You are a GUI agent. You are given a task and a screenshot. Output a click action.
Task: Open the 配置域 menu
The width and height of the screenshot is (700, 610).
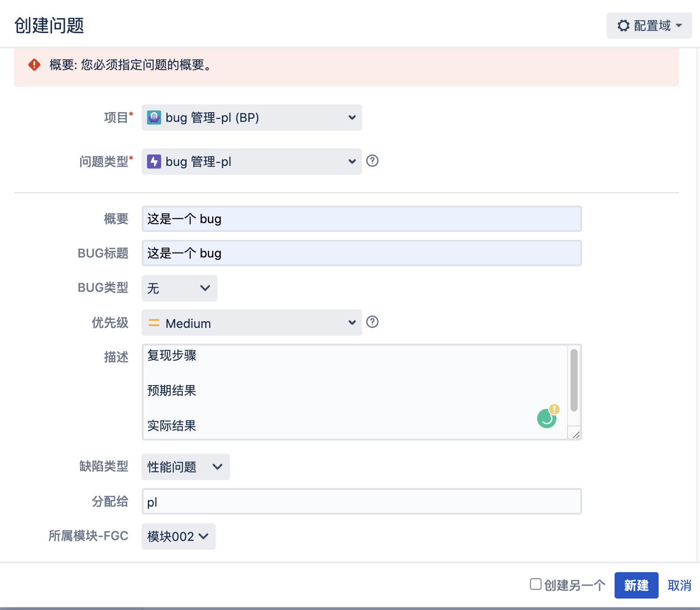[x=649, y=26]
